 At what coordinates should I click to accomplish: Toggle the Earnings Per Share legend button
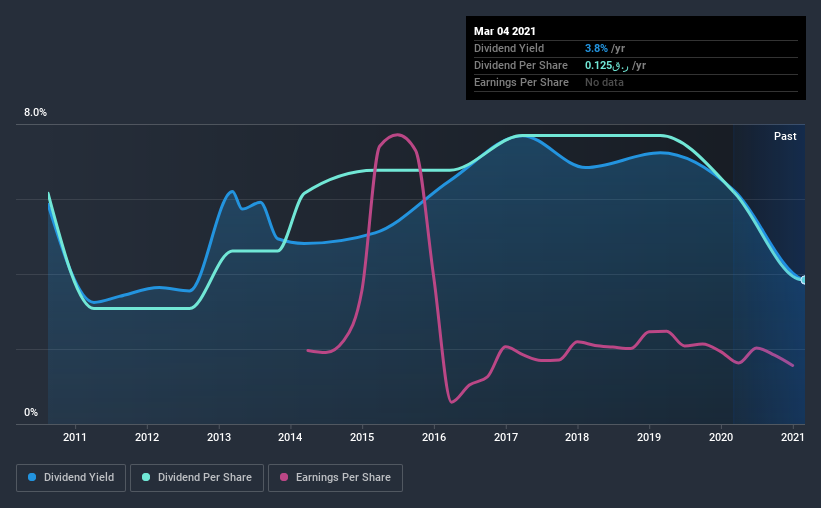click(335, 478)
